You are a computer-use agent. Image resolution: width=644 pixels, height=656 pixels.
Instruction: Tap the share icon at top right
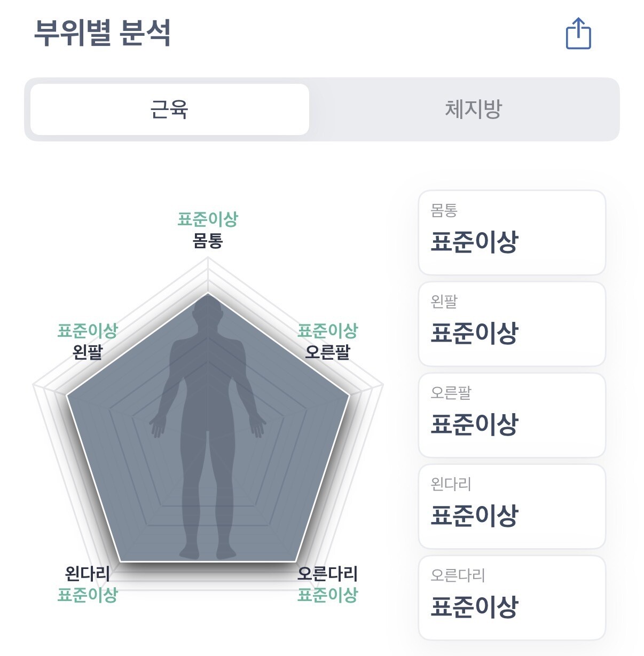[578, 34]
